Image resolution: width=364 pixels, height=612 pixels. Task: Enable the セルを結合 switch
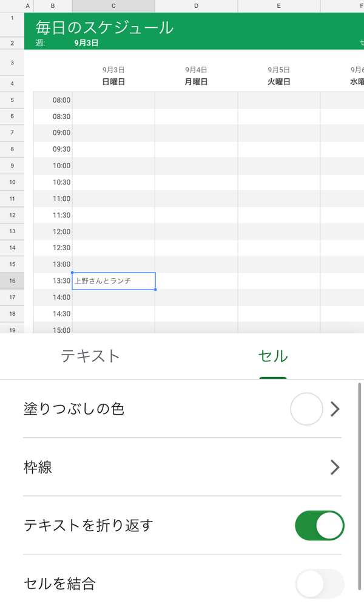[x=320, y=583]
